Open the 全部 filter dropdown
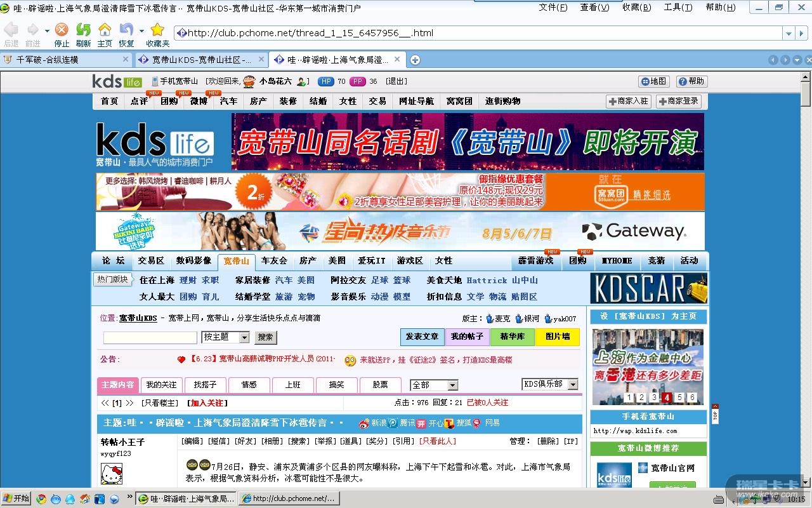812x508 pixels. coord(452,385)
